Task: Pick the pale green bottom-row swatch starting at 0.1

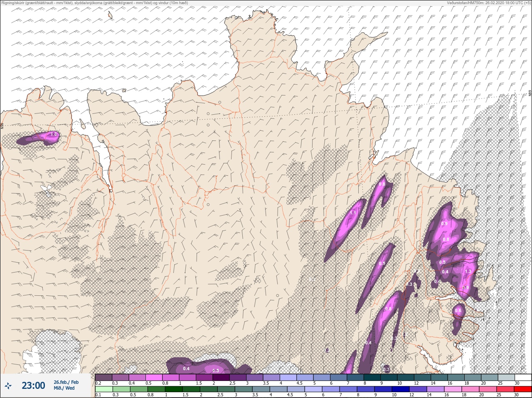Action: [103, 389]
